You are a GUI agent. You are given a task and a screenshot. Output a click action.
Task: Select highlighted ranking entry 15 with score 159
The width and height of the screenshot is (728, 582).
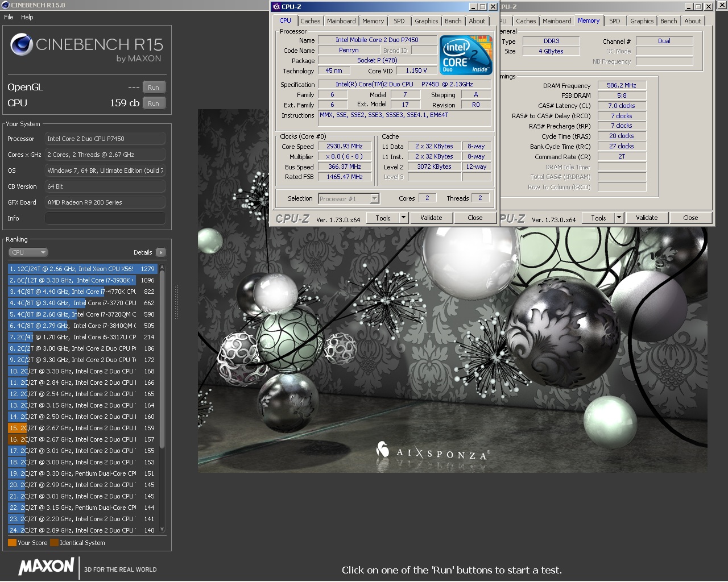(82, 428)
